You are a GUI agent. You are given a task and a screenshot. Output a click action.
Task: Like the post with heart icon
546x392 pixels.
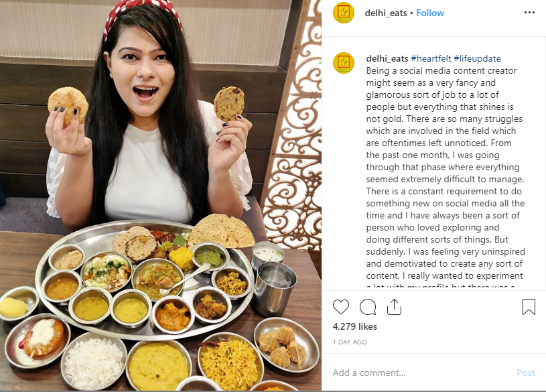tap(340, 307)
